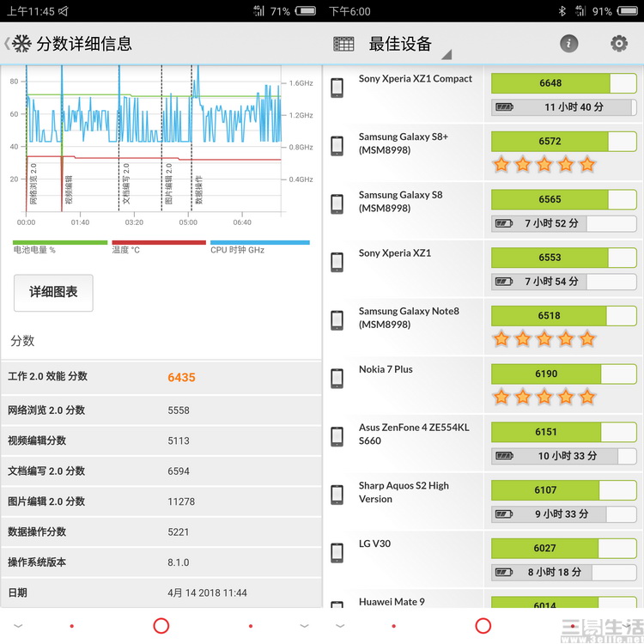The width and height of the screenshot is (644, 644).
Task: Tap the snowflake icon next to 分数详细信息
Action: point(21,44)
